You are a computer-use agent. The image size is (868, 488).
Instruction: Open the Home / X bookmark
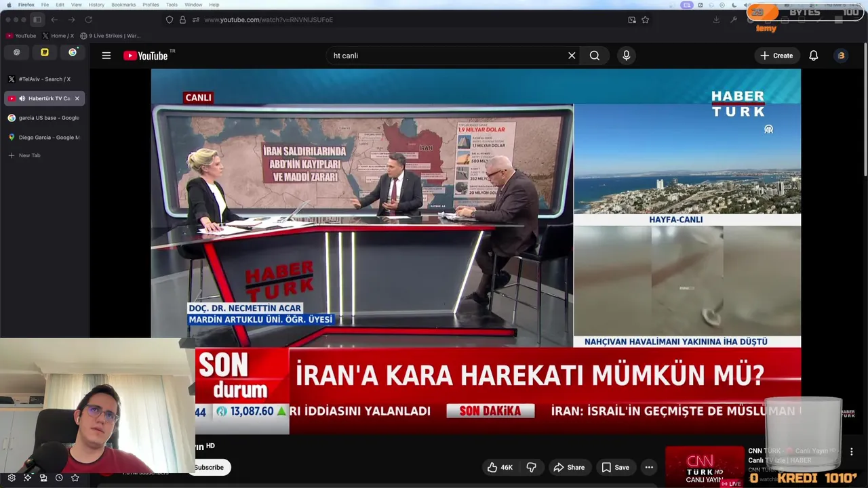tap(58, 36)
